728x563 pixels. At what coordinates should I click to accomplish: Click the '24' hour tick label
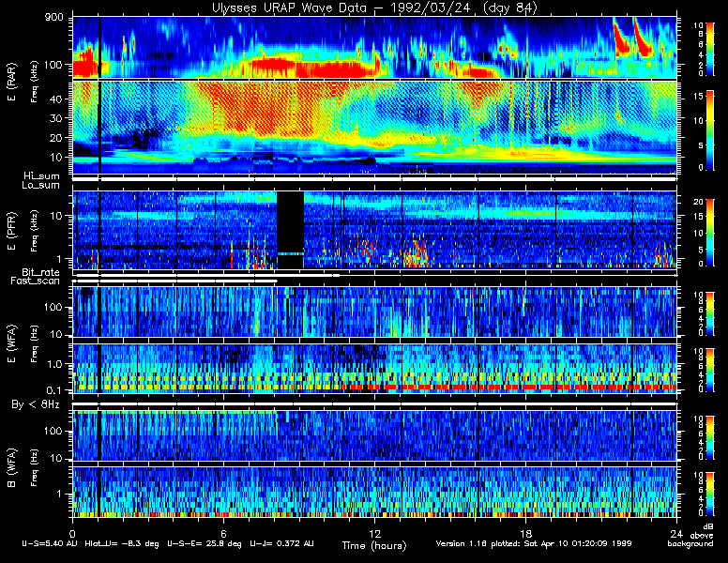point(676,534)
